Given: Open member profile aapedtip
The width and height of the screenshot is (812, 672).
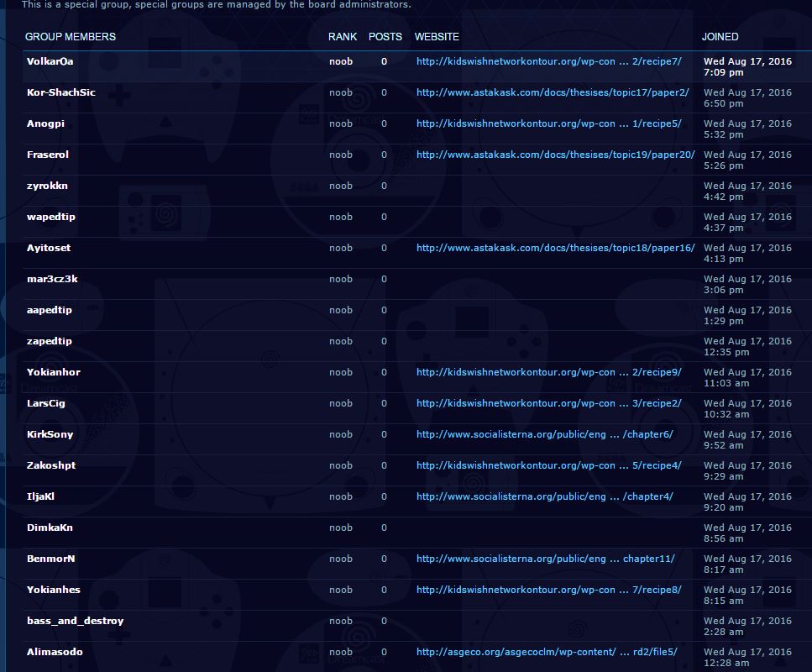Looking at the screenshot, I should 50,310.
